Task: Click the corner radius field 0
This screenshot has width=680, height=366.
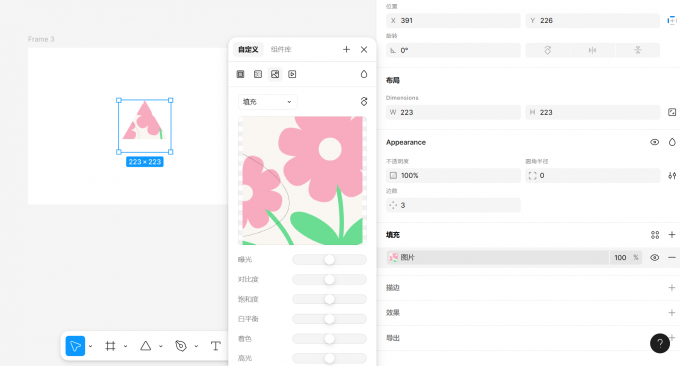Action: (592, 176)
